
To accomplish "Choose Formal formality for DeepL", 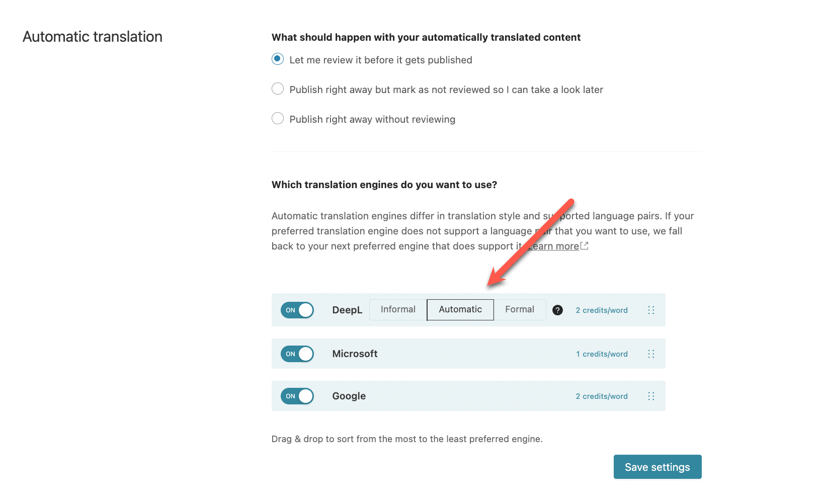I will pos(520,310).
